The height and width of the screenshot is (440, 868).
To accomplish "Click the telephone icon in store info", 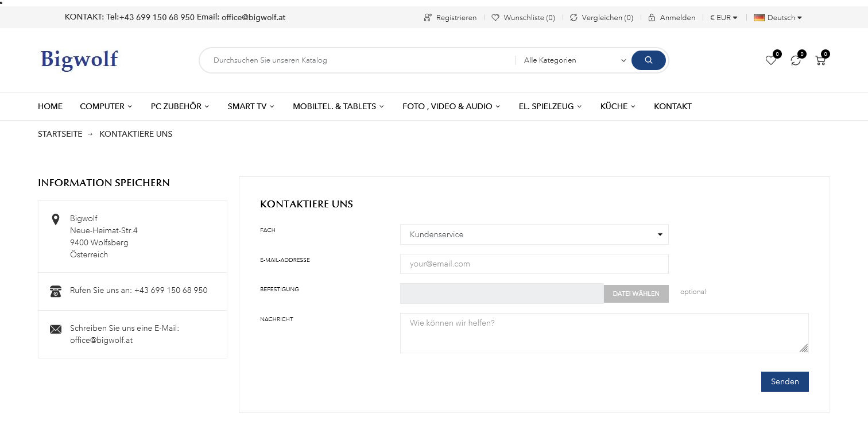I will 56,291.
